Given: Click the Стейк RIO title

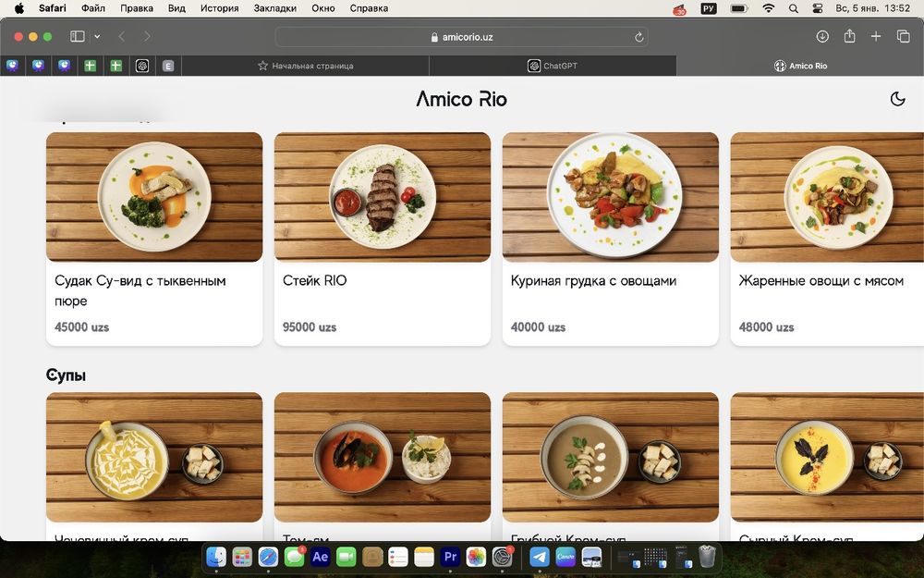Looking at the screenshot, I should 315,281.
